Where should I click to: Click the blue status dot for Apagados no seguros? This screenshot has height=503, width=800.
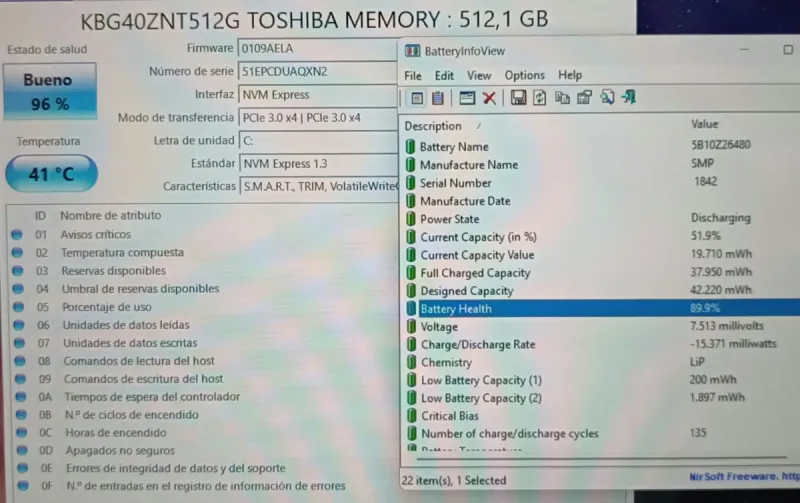(x=21, y=450)
